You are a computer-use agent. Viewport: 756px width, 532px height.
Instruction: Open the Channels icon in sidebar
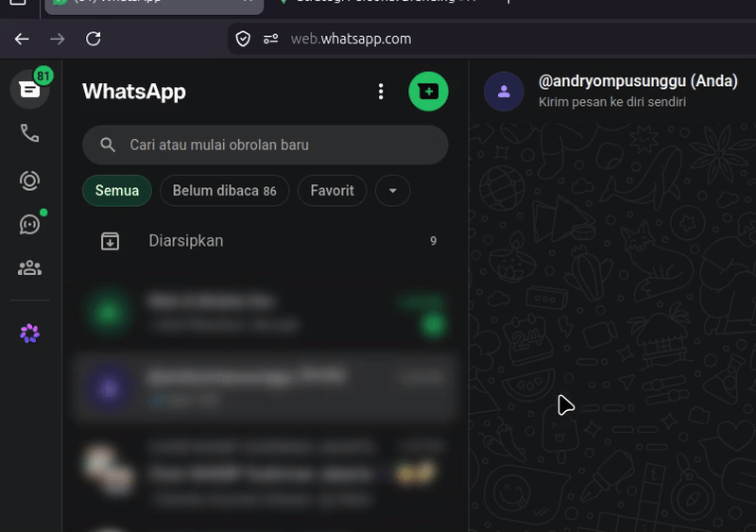29,224
